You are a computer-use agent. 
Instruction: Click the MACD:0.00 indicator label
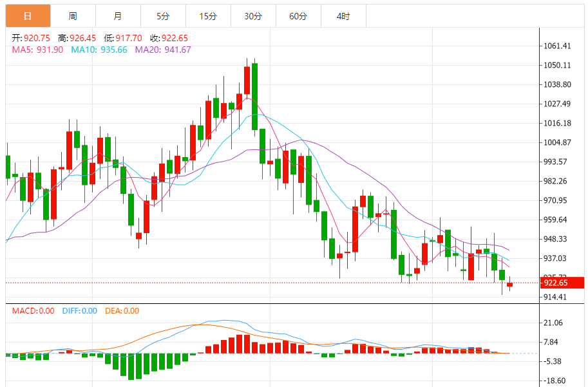pos(33,311)
